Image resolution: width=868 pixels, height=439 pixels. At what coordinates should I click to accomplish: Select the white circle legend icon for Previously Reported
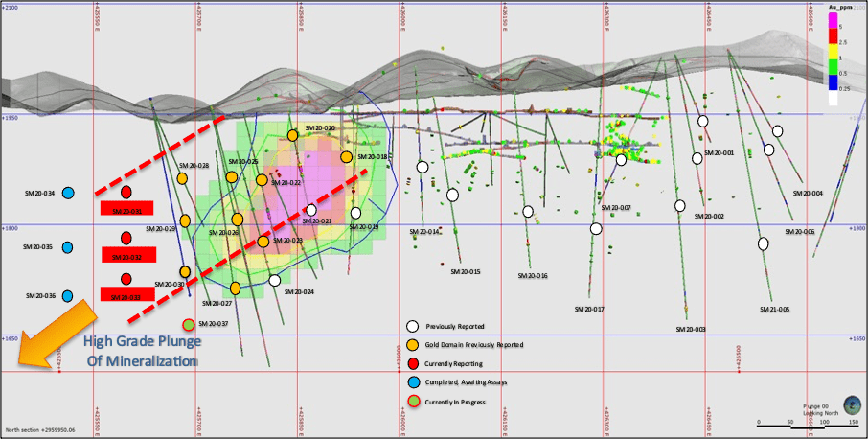tap(413, 326)
